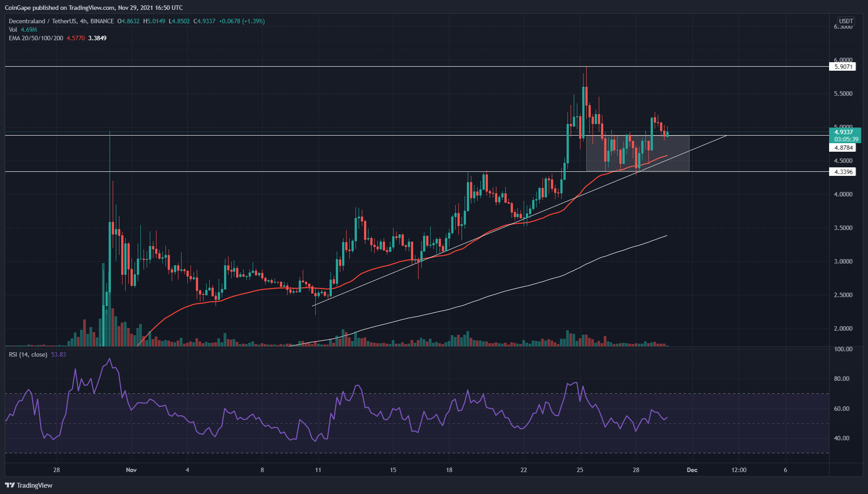Click the 2.0000 price axis label

pyautogui.click(x=843, y=328)
